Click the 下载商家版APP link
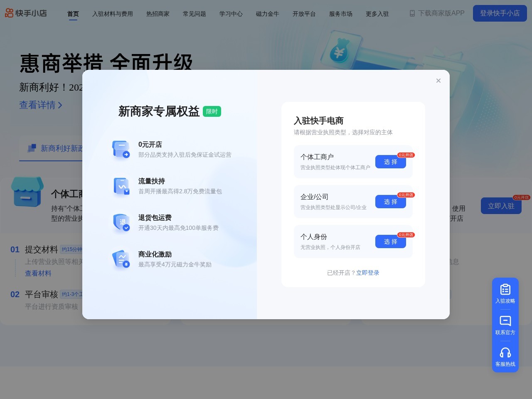This screenshot has width=532, height=399. tap(441, 13)
